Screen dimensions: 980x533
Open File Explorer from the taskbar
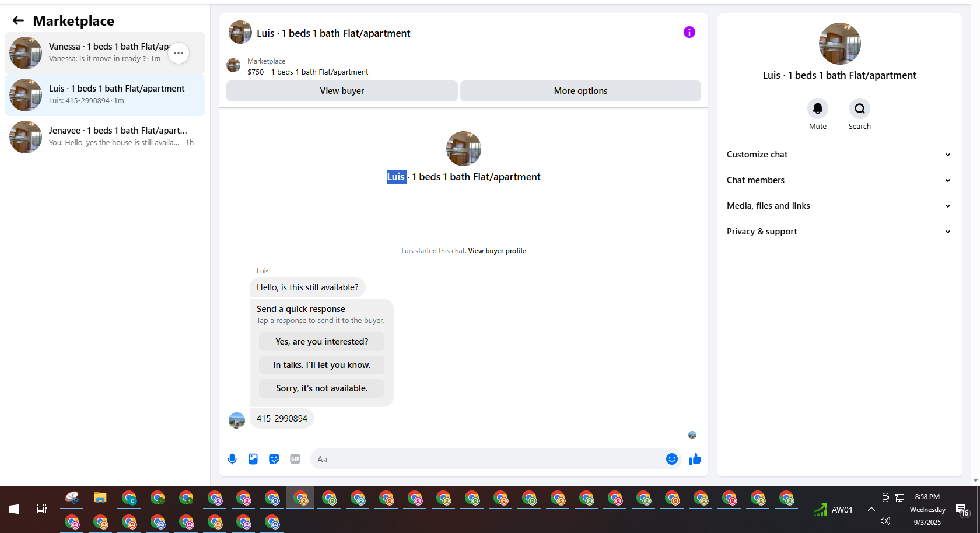point(100,498)
